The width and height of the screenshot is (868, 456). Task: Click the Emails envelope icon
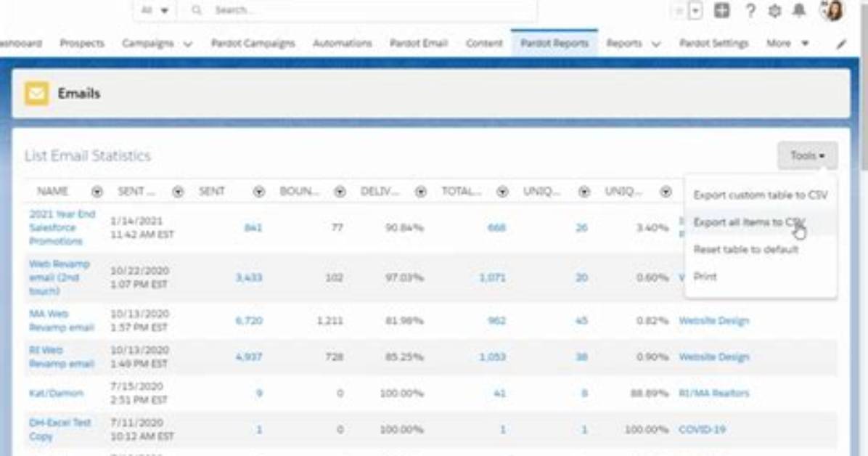tap(36, 93)
